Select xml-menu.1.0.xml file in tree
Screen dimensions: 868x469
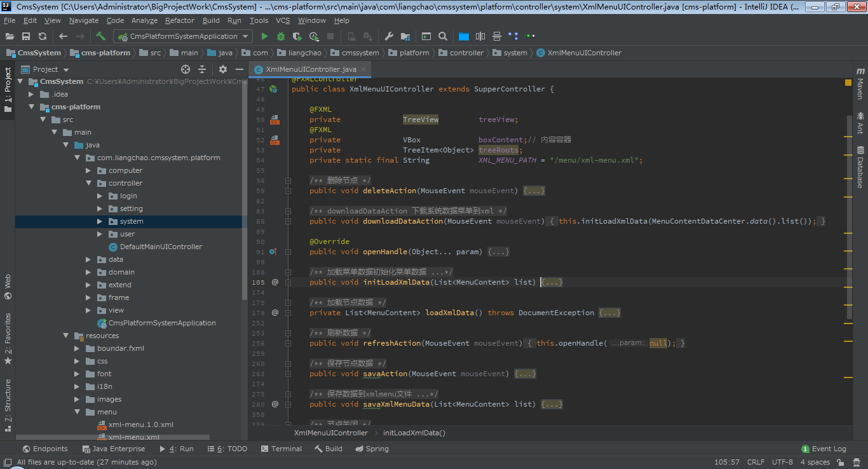pyautogui.click(x=140, y=425)
